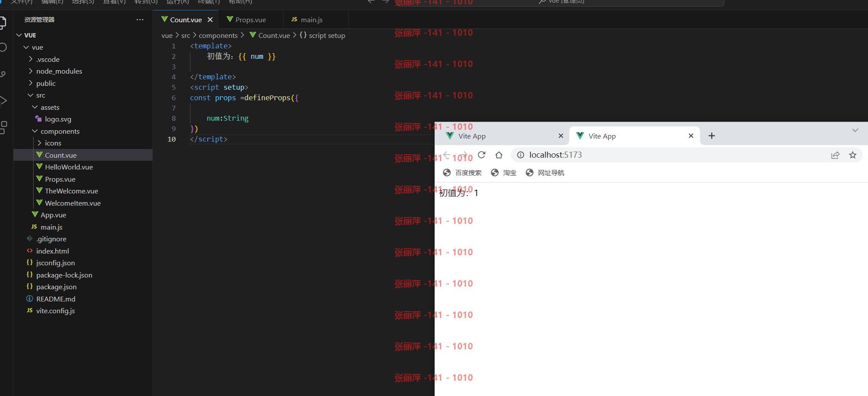Open vite.config.js file

[x=83, y=311]
